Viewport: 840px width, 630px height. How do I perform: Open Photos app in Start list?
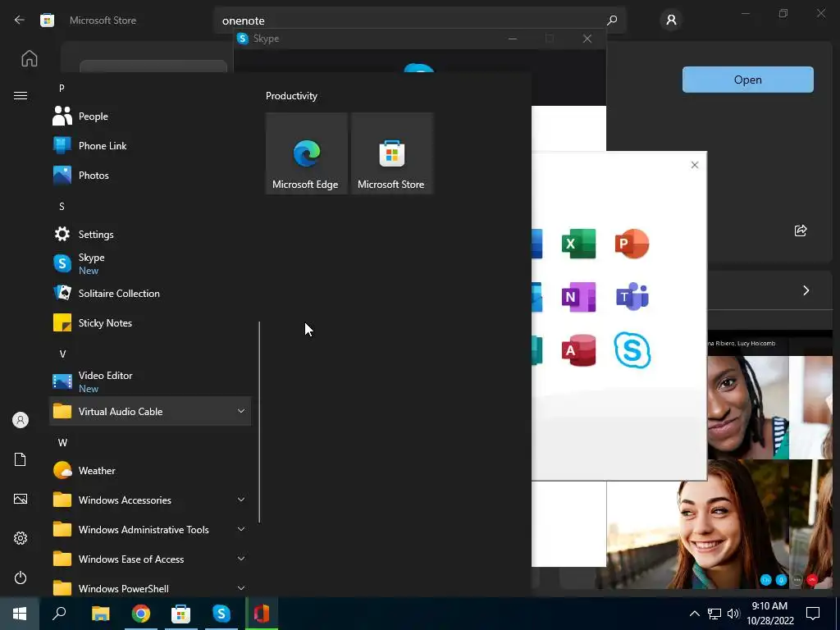(150, 176)
